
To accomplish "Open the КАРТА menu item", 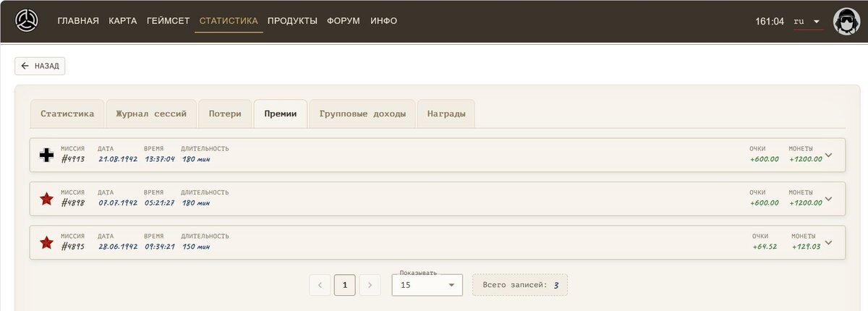I will [123, 21].
